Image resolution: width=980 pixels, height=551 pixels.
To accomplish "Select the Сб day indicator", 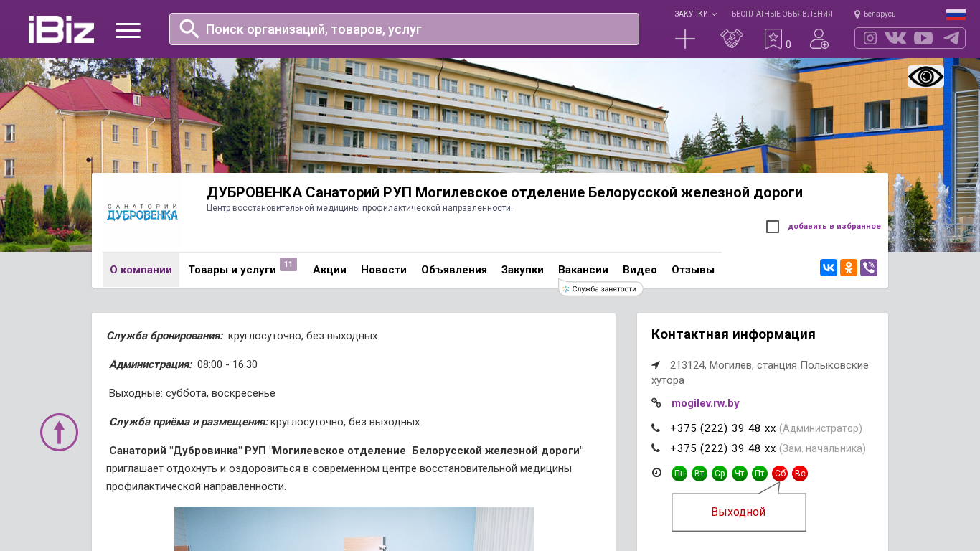I will pyautogui.click(x=780, y=474).
